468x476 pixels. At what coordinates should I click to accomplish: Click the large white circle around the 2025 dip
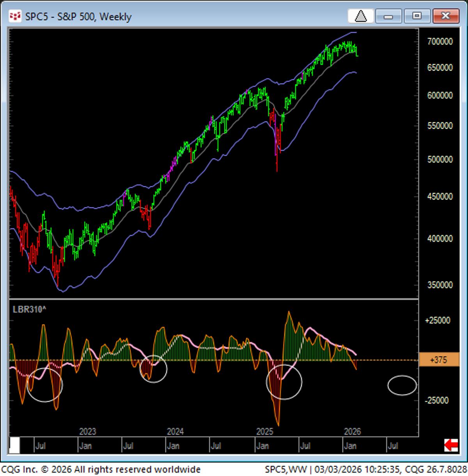coord(284,382)
